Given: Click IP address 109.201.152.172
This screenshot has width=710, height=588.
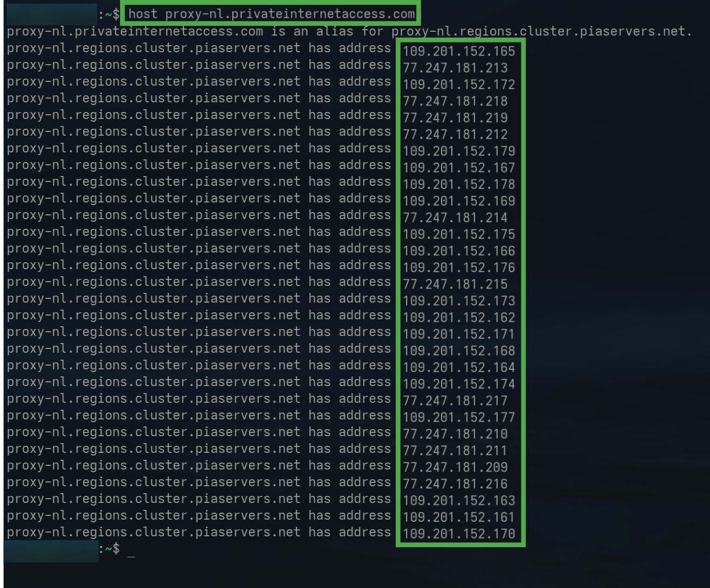Looking at the screenshot, I should (459, 85).
